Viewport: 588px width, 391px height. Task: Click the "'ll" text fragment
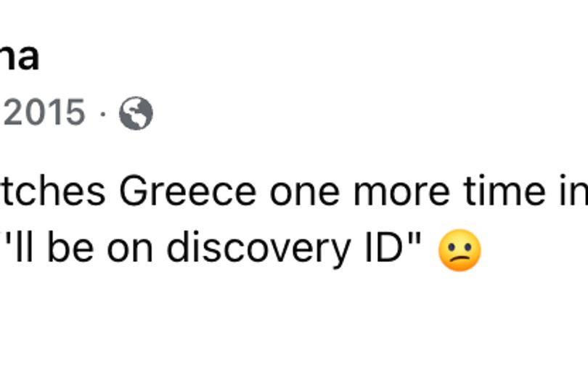pos(24,247)
